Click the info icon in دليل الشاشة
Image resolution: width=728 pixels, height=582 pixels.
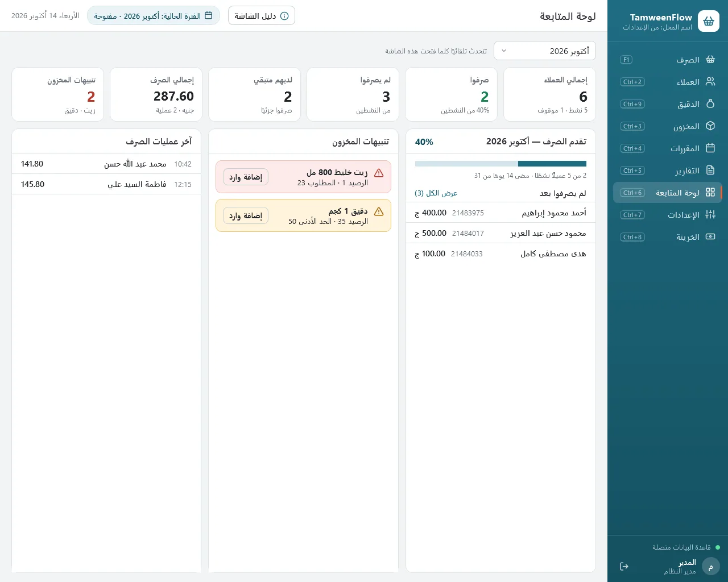[284, 16]
